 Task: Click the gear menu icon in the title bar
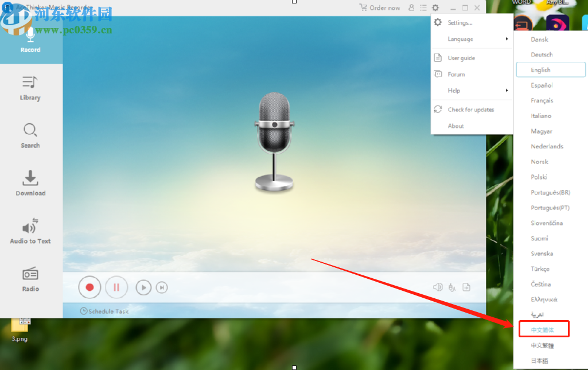(435, 7)
